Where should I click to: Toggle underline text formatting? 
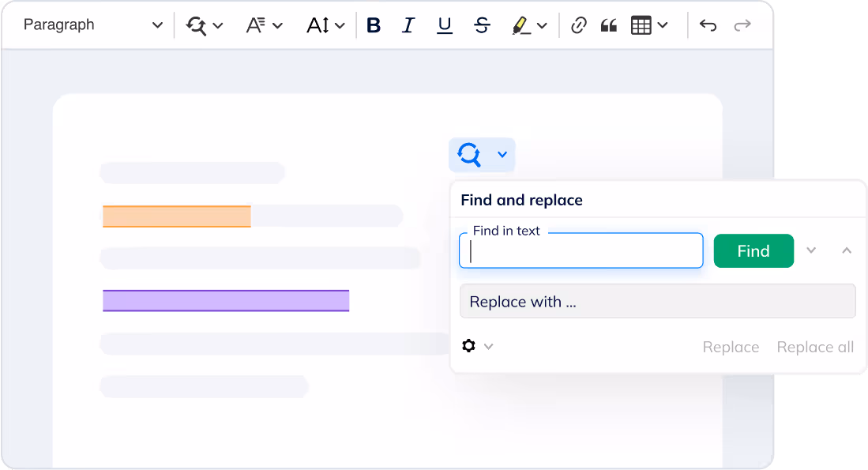pos(445,25)
